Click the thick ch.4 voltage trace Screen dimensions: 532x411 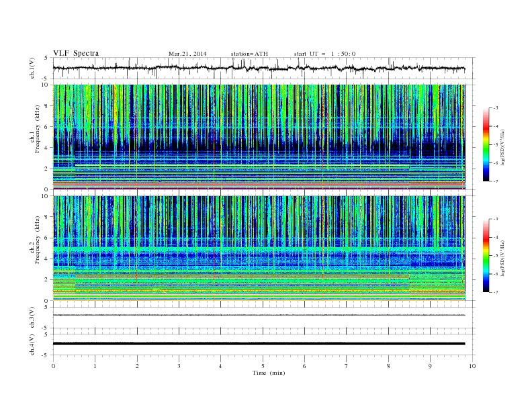click(x=259, y=344)
